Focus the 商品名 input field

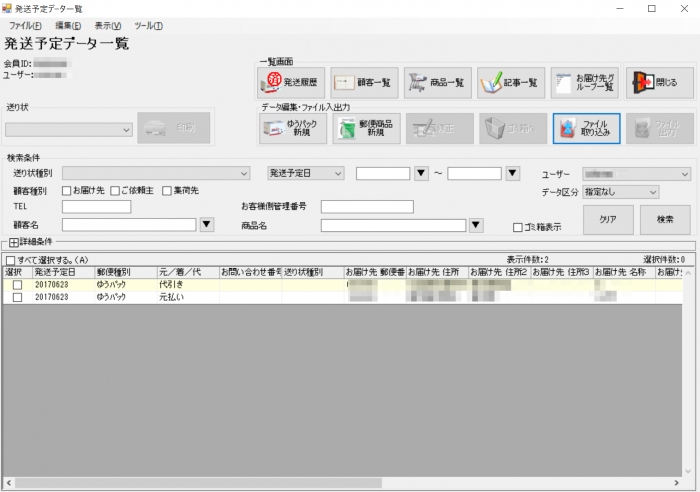393,225
